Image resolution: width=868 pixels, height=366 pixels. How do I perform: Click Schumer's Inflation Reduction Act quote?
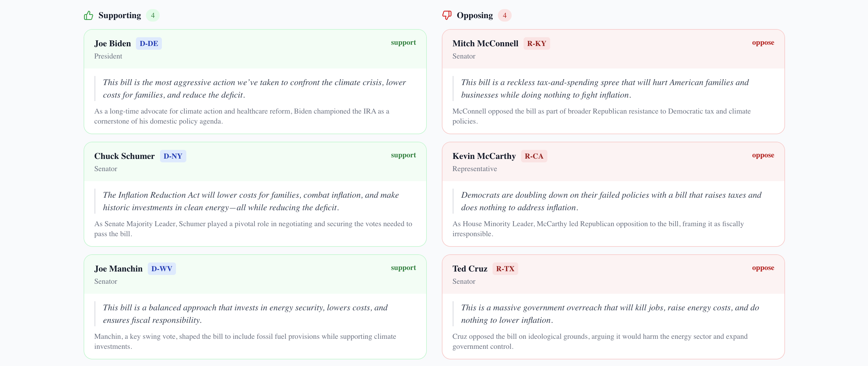point(251,201)
